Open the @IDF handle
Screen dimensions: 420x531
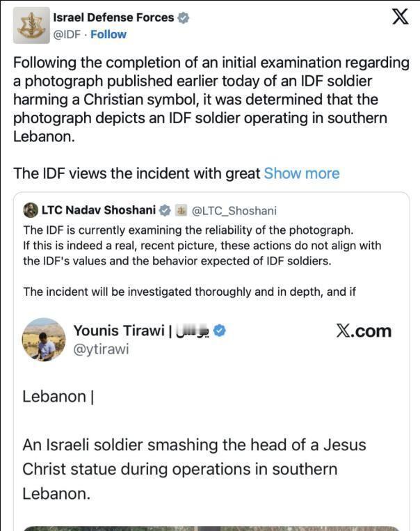(x=67, y=35)
